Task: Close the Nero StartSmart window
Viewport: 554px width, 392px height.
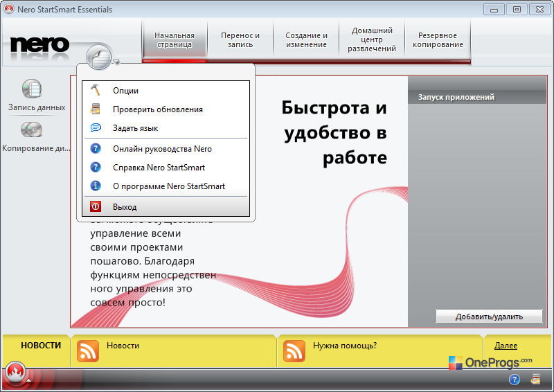Action: click(539, 10)
